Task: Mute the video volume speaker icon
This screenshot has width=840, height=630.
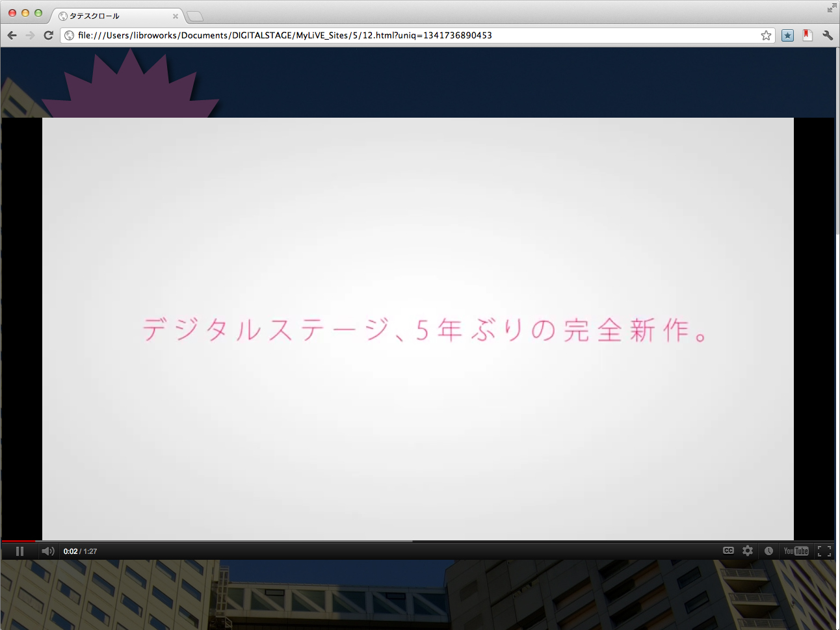Action: (x=47, y=551)
